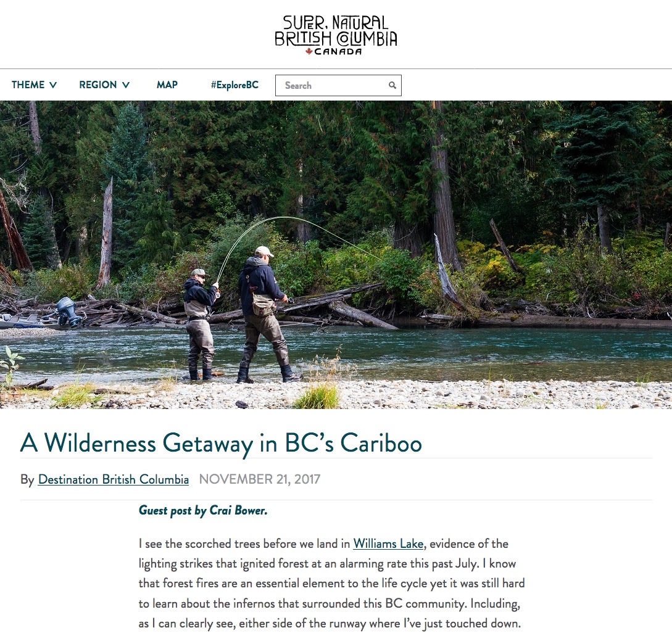Open the REGION menu label
This screenshot has width=672, height=641.
(97, 85)
